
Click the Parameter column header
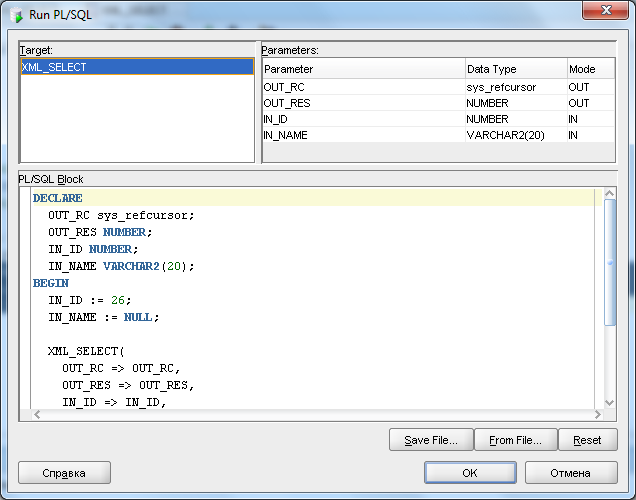point(364,69)
